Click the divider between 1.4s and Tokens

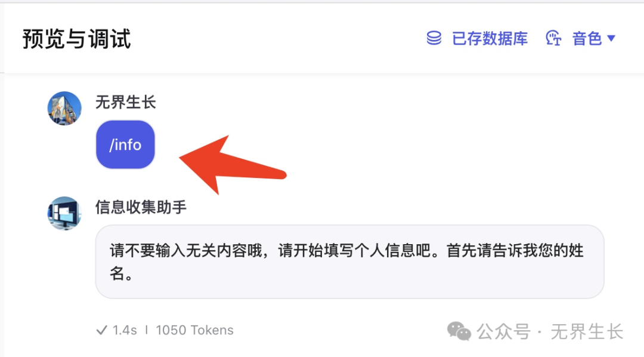click(146, 330)
